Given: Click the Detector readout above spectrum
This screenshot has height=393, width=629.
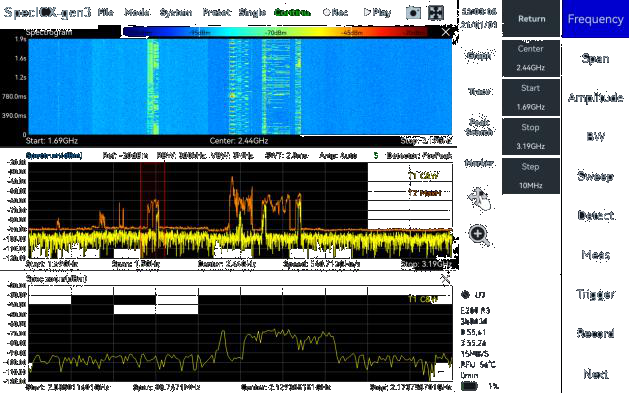Looking at the screenshot, I should [x=419, y=156].
